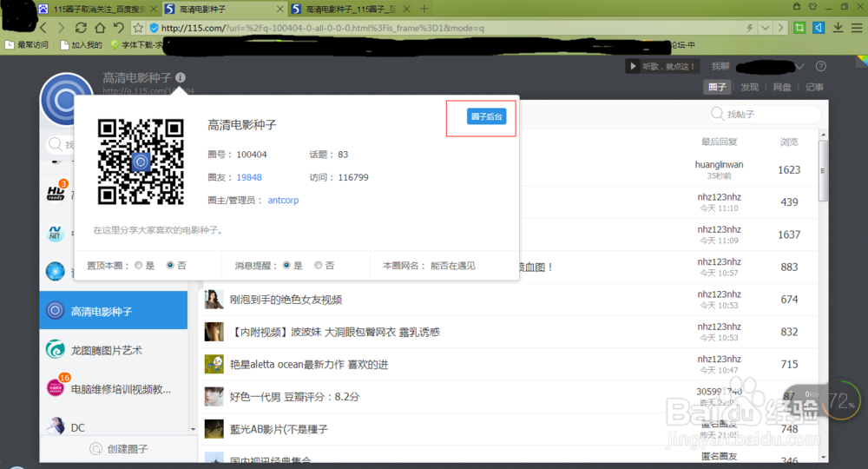Screen dimensions: 868x469
Task: Close the 高清电影种子 browser tab
Action: coord(279,9)
